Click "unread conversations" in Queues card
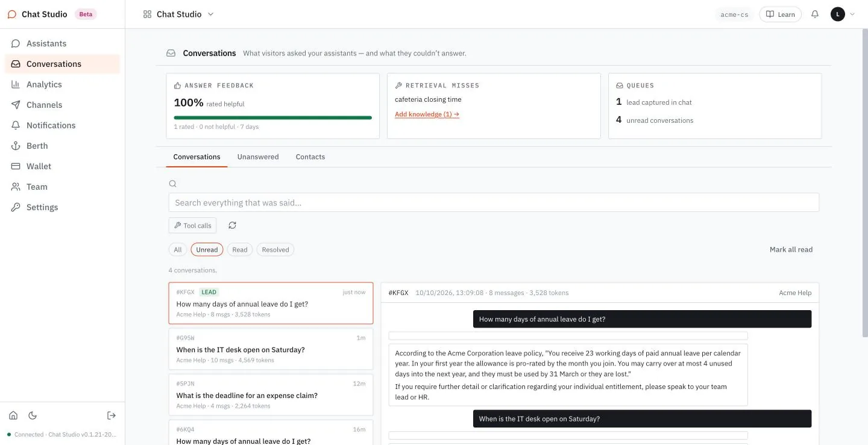Image resolution: width=868 pixels, height=445 pixels. click(659, 120)
